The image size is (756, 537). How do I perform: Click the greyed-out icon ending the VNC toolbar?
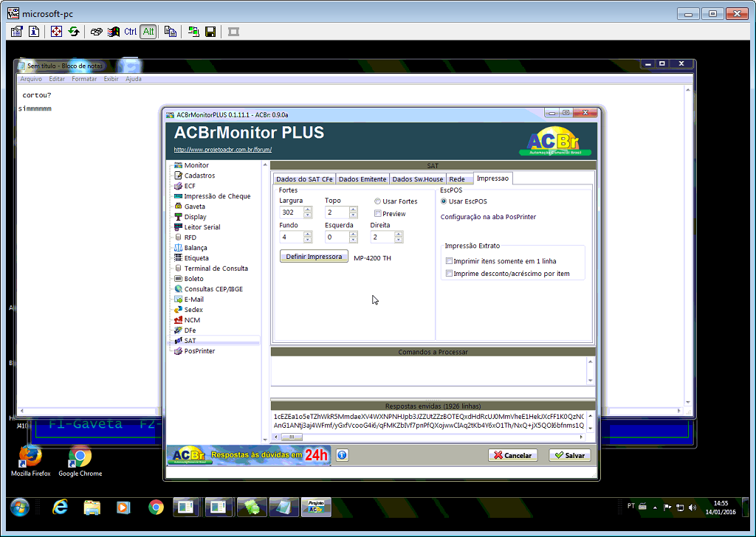(234, 32)
